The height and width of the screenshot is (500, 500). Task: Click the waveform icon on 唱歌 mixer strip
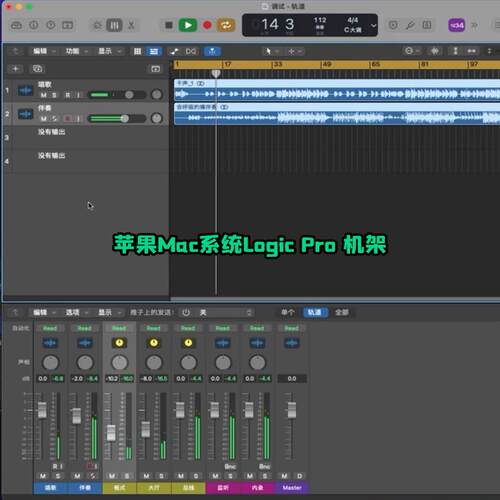point(50,343)
